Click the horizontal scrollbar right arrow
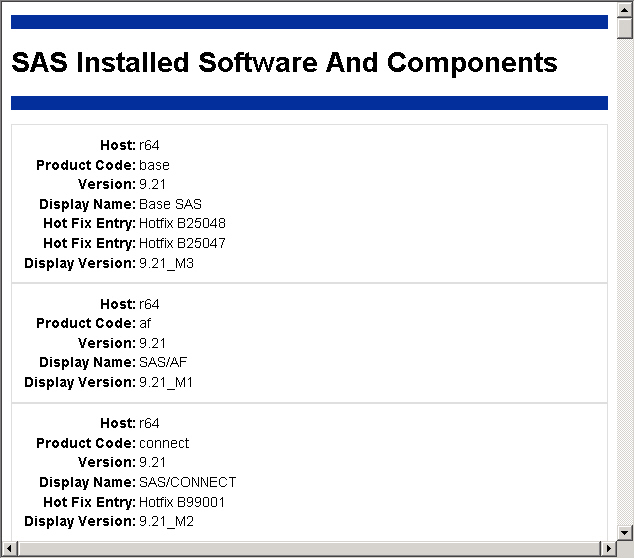Screen dimensions: 635x559 [608, 549]
